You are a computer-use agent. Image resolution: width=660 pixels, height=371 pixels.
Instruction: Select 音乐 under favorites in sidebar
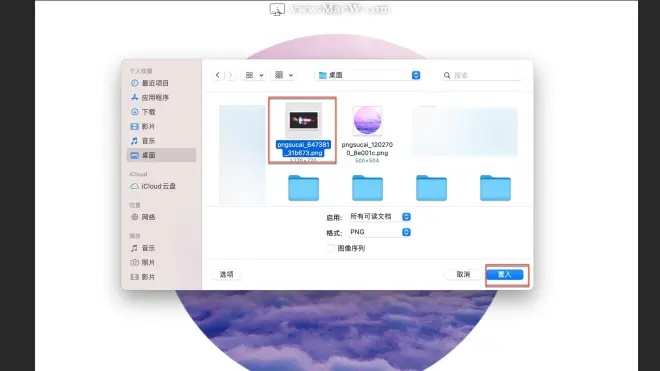click(161, 141)
